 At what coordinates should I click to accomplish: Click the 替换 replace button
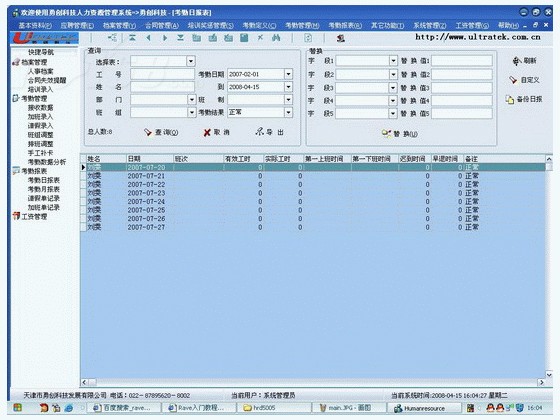[400, 134]
